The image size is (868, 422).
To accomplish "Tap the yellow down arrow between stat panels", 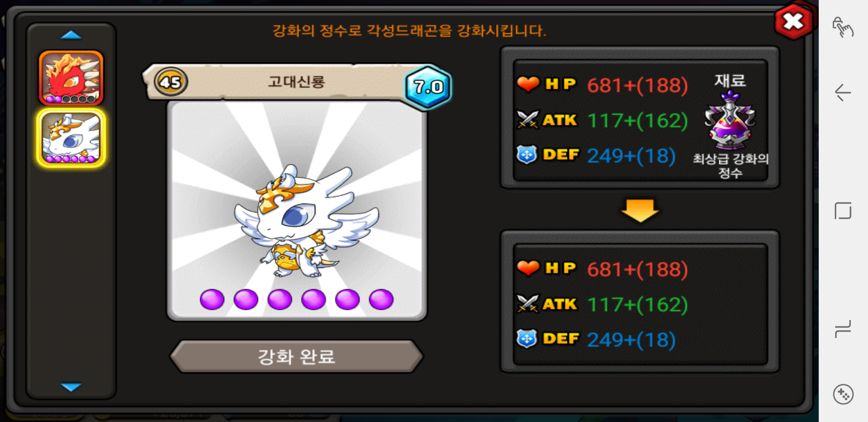I will point(640,211).
